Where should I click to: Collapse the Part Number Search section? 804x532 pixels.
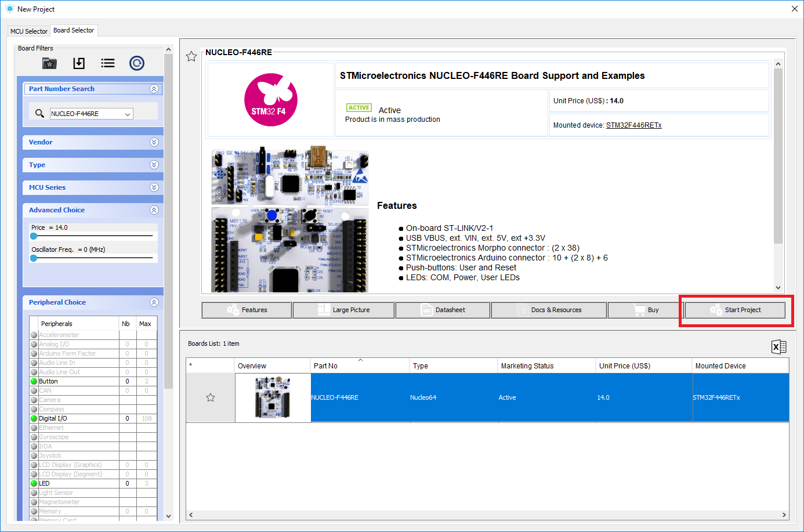154,88
